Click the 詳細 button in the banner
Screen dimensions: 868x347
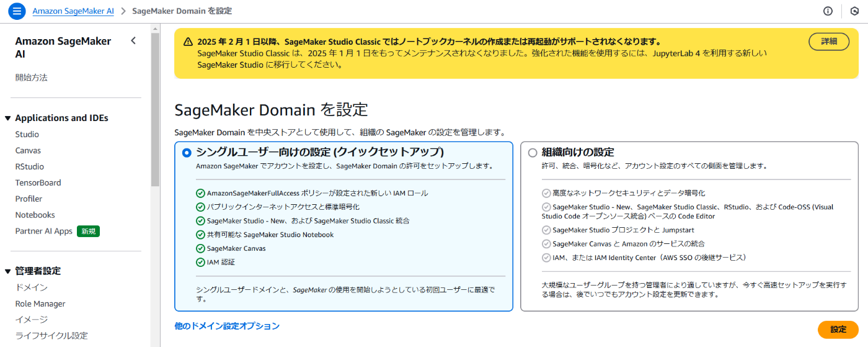click(829, 42)
